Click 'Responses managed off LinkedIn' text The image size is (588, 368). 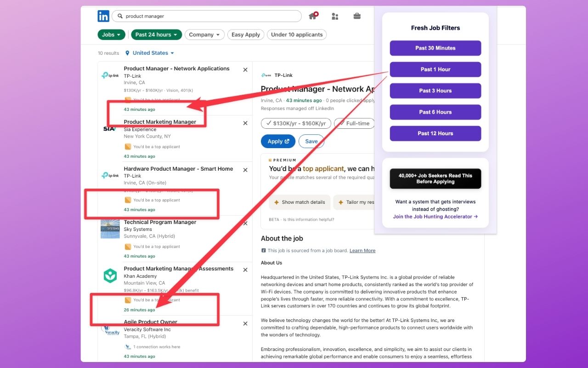click(x=297, y=109)
